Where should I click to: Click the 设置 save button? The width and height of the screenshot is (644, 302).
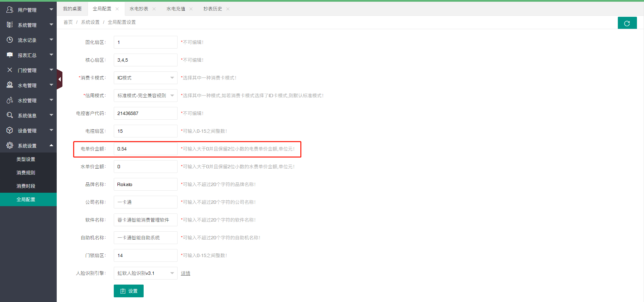point(129,291)
